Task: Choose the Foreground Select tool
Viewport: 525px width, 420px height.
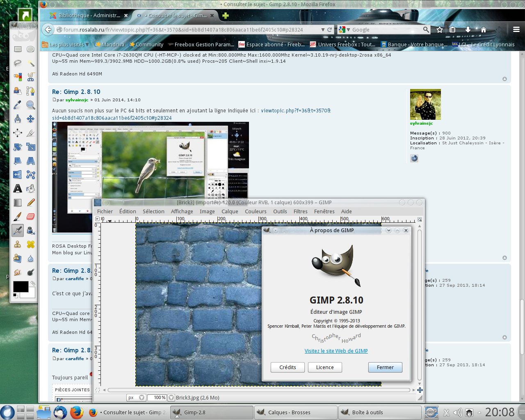Action: [18, 91]
